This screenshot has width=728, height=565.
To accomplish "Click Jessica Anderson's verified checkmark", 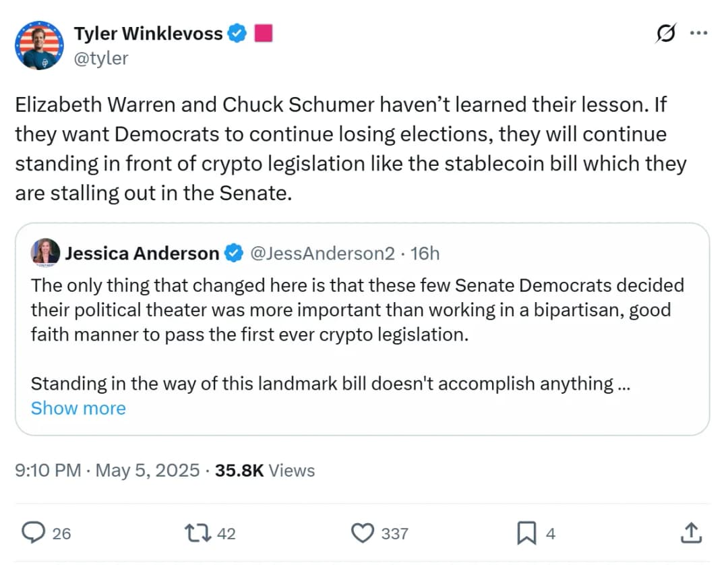I will [x=233, y=254].
